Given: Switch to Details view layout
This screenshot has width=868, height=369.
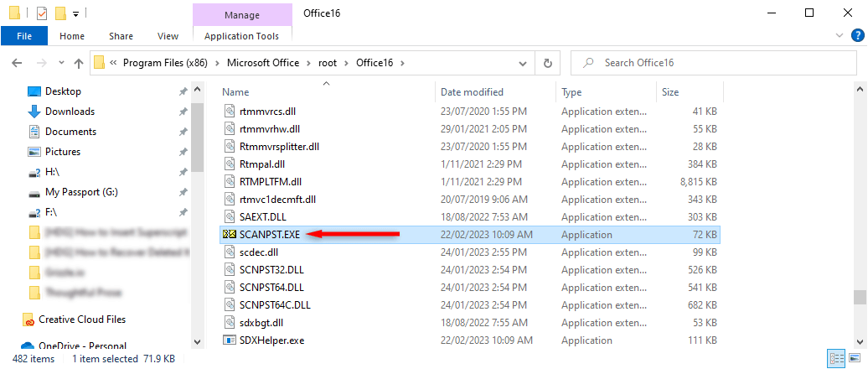Looking at the screenshot, I should (x=835, y=358).
